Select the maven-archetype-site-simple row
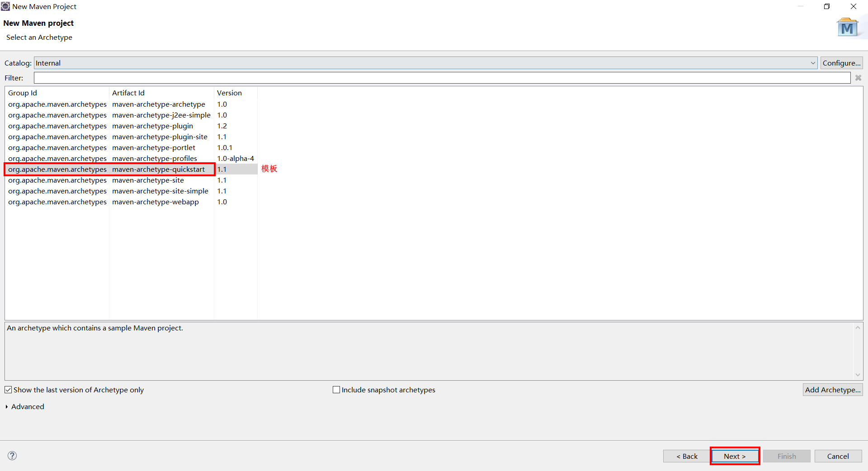868x471 pixels. [x=131, y=191]
